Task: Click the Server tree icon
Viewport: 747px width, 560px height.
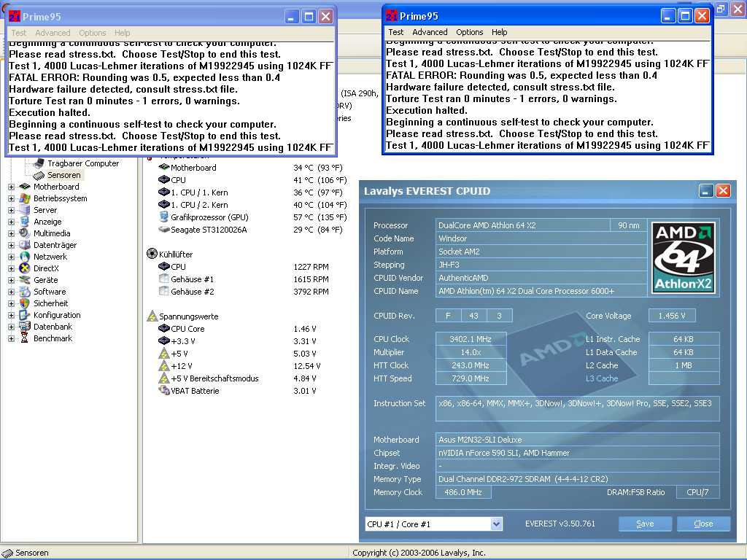Action: (25, 210)
